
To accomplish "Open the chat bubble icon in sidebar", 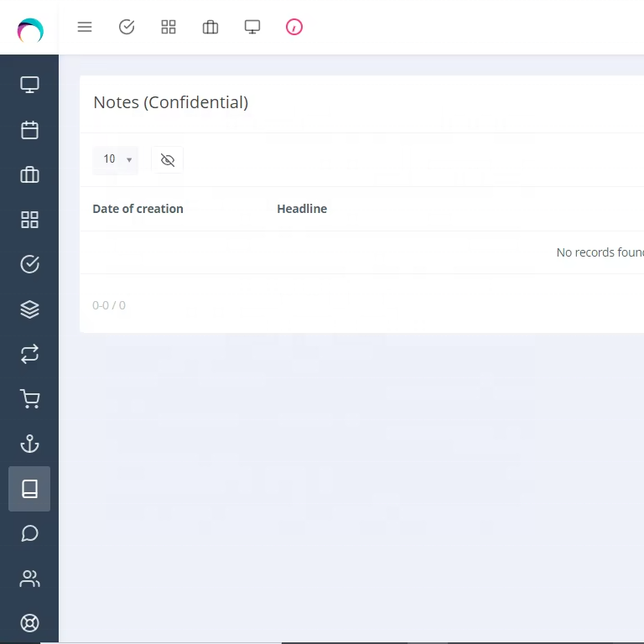I will pyautogui.click(x=29, y=533).
